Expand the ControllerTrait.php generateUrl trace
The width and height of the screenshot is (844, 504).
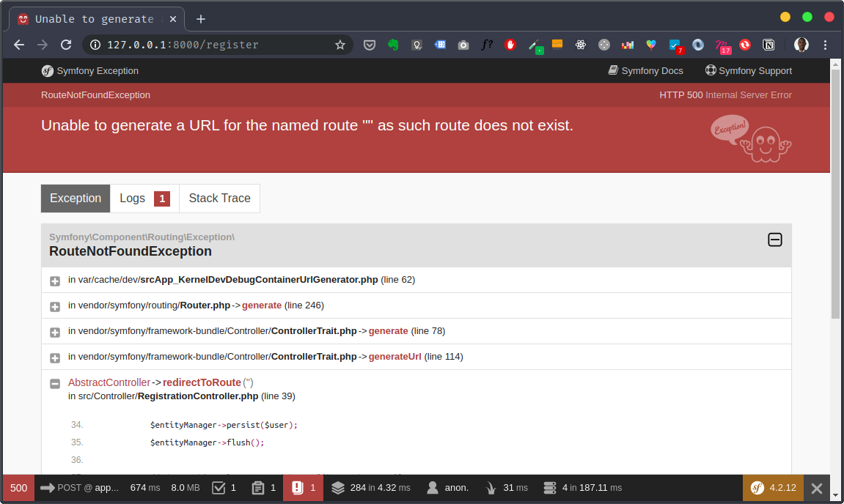click(55, 357)
